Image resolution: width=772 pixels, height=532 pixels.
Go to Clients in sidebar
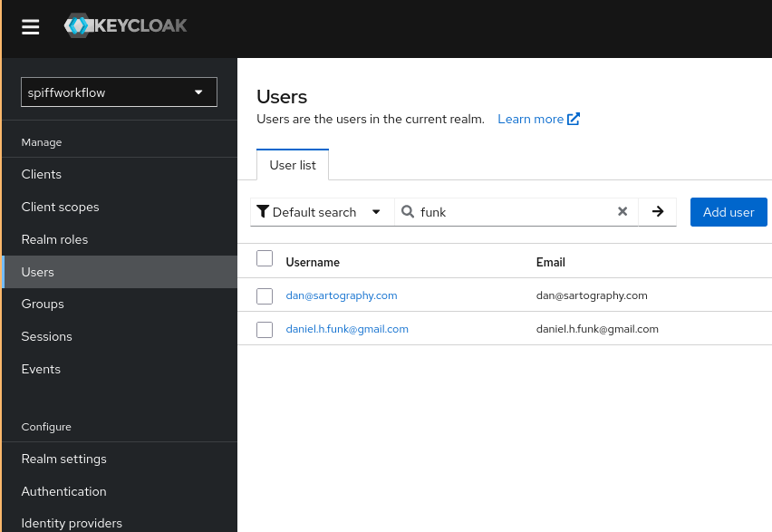click(x=120, y=174)
